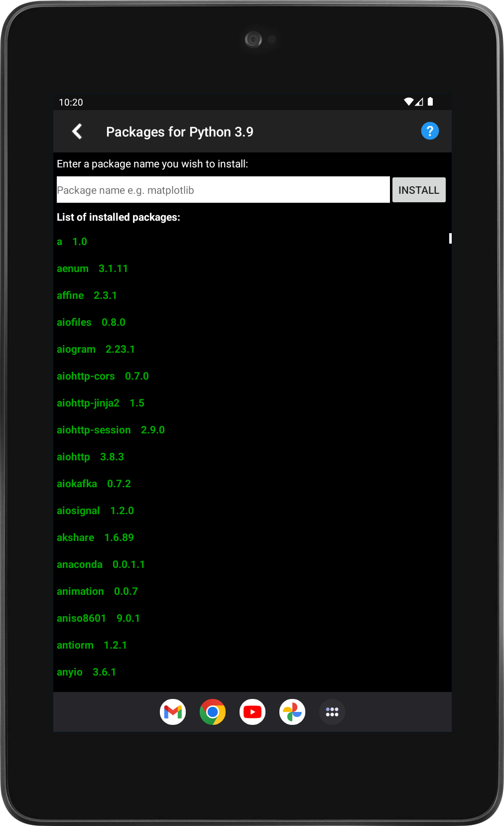Select the aenum 3.1.11 package
The width and height of the screenshot is (504, 826).
point(92,269)
